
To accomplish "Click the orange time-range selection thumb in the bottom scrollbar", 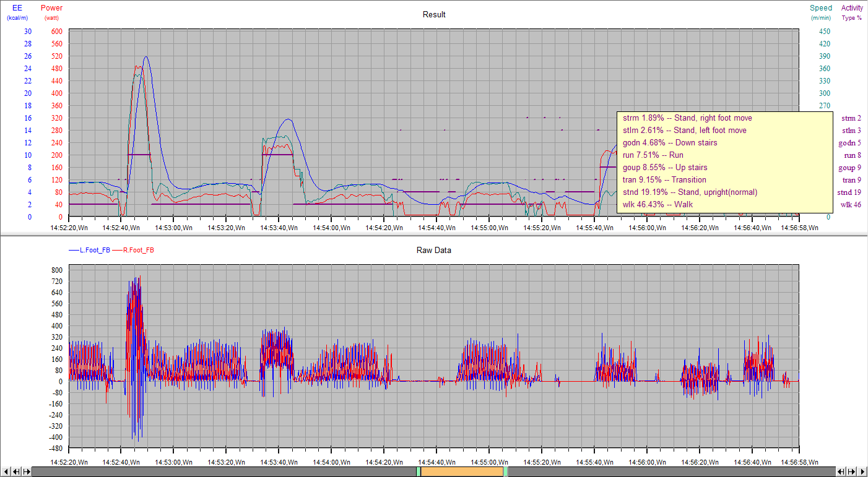I will coord(462,471).
